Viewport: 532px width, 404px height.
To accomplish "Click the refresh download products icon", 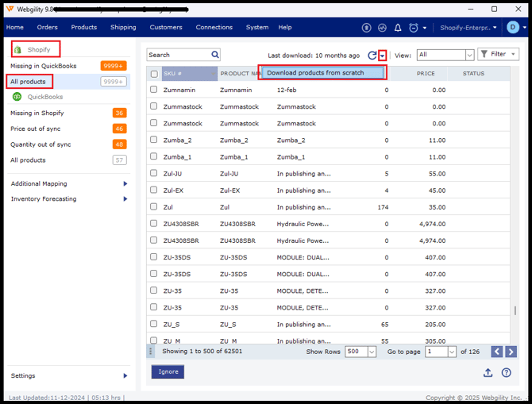I will tap(372, 56).
